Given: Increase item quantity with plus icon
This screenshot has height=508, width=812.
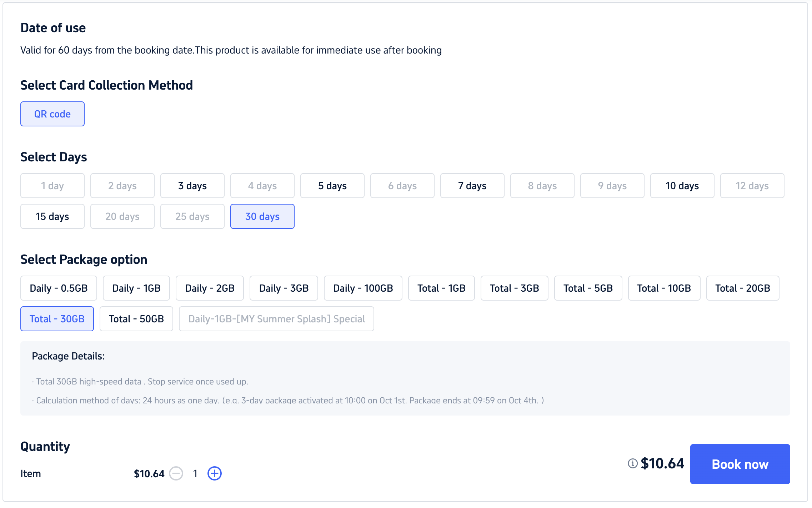Looking at the screenshot, I should [215, 473].
